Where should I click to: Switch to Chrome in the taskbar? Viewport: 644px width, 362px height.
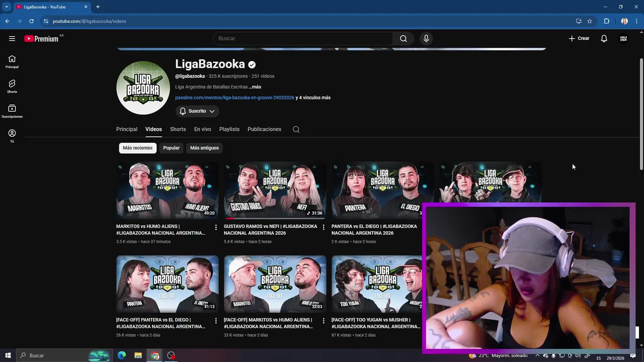155,355
